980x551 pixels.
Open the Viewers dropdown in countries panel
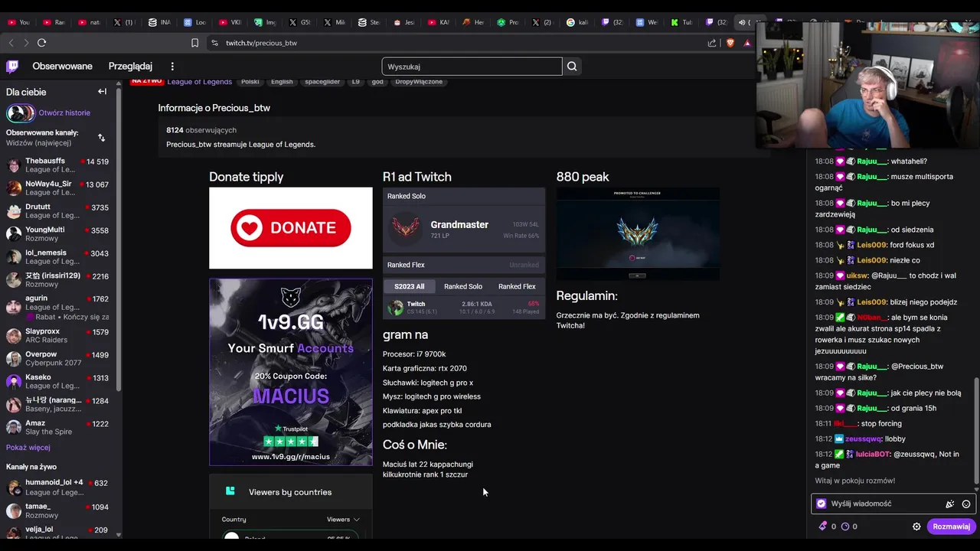[x=343, y=520]
